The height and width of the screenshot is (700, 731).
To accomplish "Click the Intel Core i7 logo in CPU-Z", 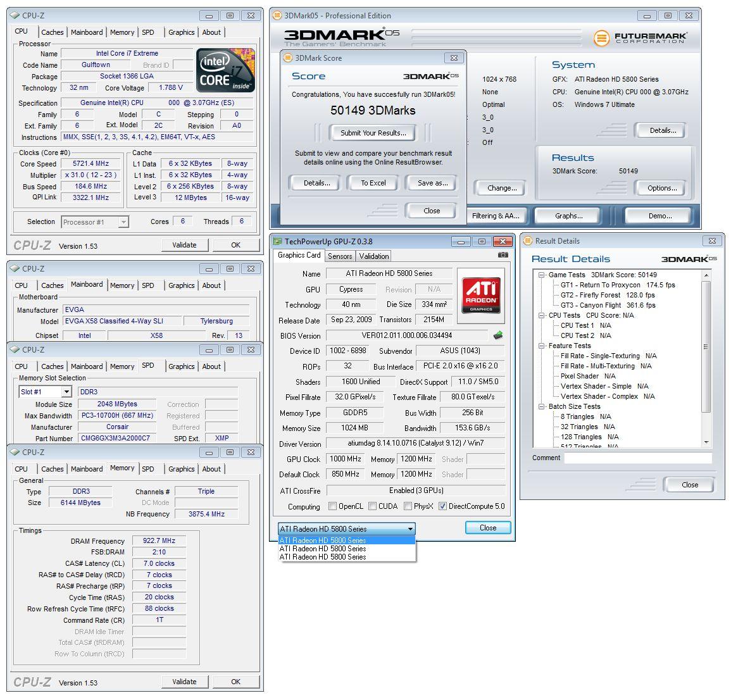I will (225, 70).
